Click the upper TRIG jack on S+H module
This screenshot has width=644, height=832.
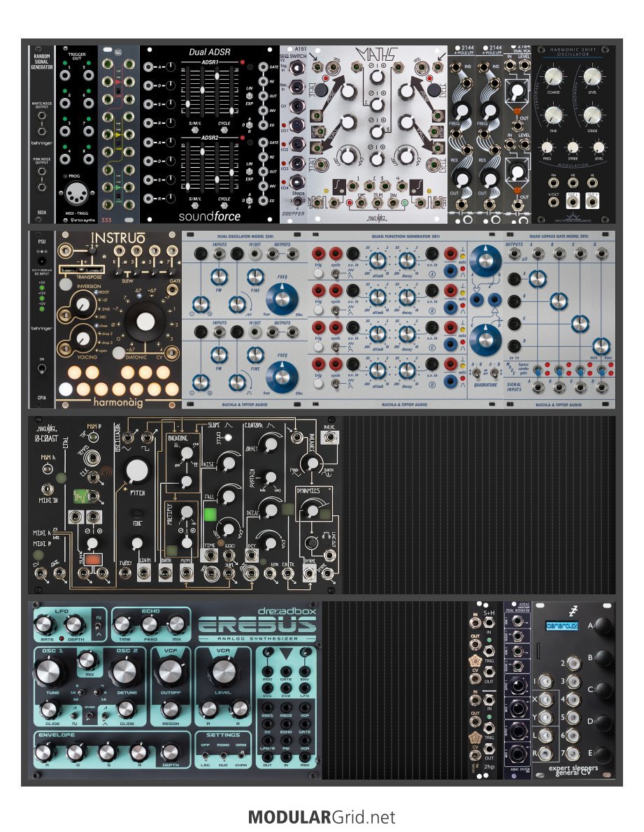[489, 652]
